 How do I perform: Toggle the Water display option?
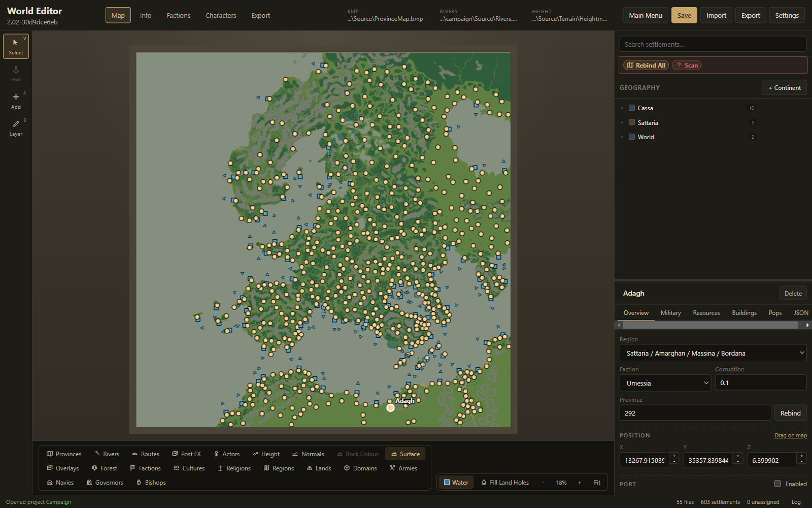[x=456, y=483]
